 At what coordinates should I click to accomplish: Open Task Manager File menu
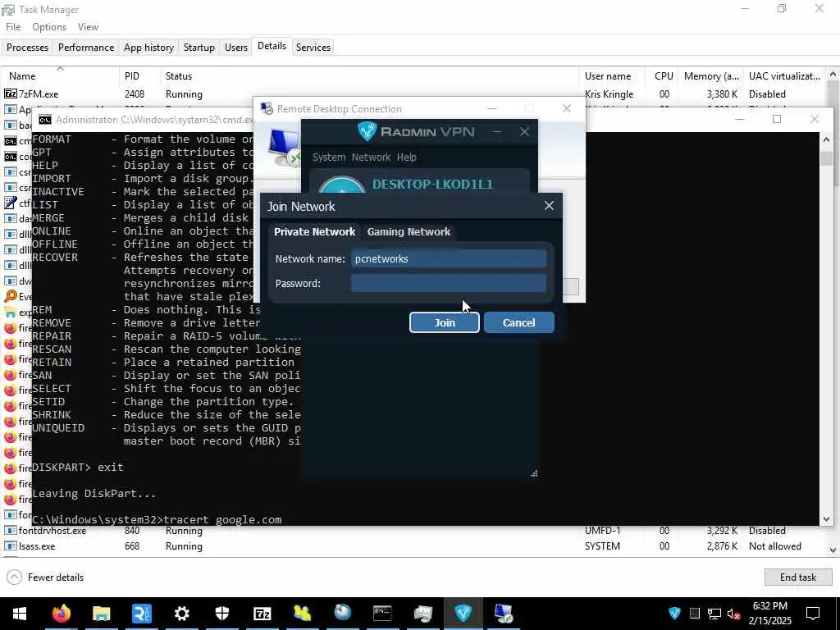coord(13,27)
